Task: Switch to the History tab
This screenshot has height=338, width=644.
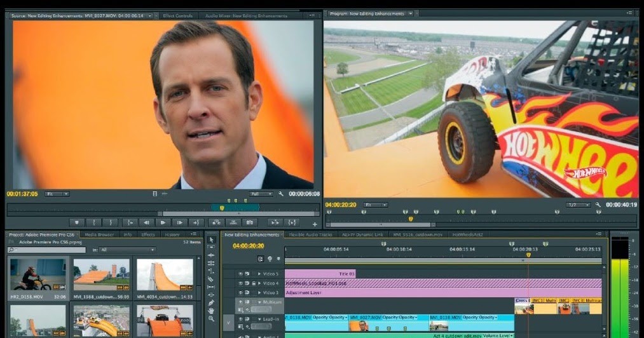Action: tap(172, 234)
